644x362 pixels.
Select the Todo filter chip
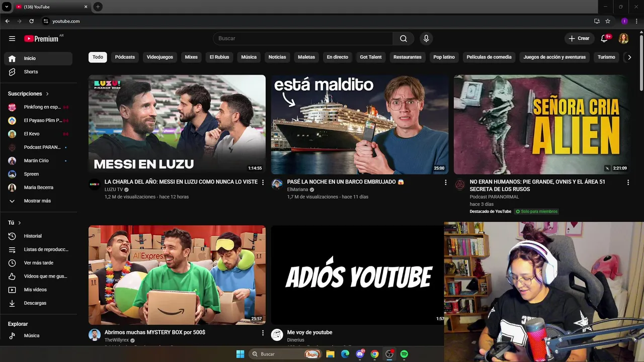point(98,57)
